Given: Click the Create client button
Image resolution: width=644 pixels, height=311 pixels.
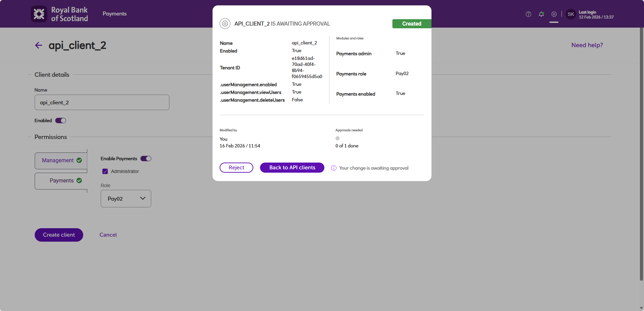Looking at the screenshot, I should [x=59, y=235].
